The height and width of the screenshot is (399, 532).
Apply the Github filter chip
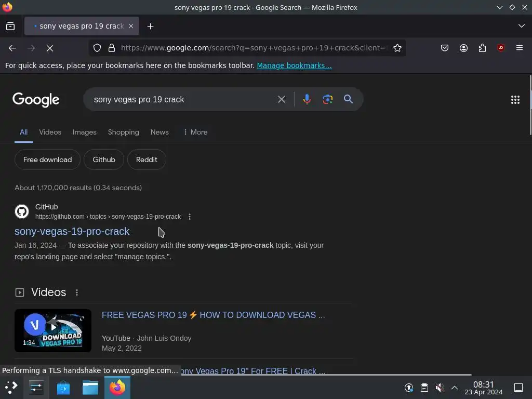pyautogui.click(x=104, y=159)
